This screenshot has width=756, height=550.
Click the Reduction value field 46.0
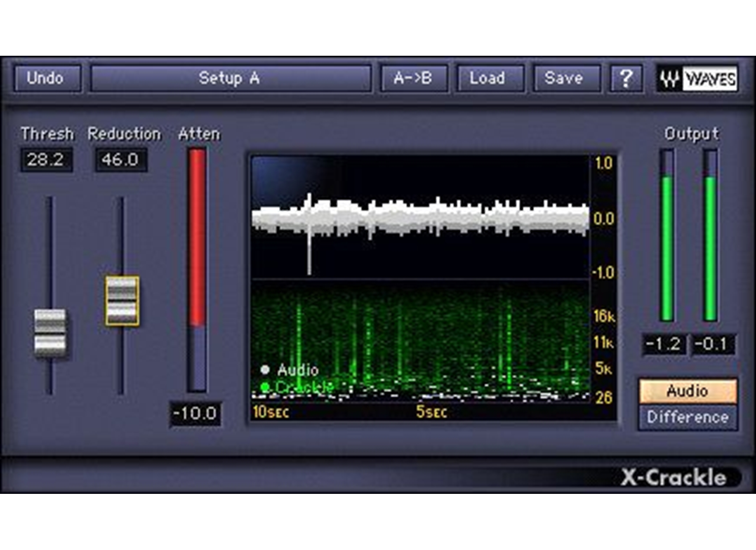[x=121, y=160]
